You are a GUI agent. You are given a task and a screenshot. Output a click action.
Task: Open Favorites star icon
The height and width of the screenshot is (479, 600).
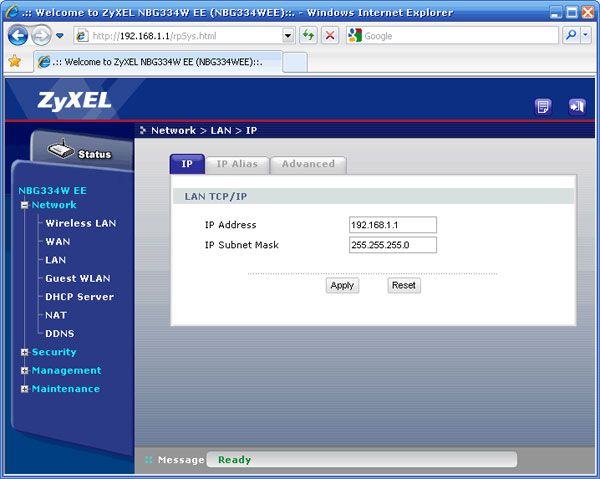(x=14, y=61)
